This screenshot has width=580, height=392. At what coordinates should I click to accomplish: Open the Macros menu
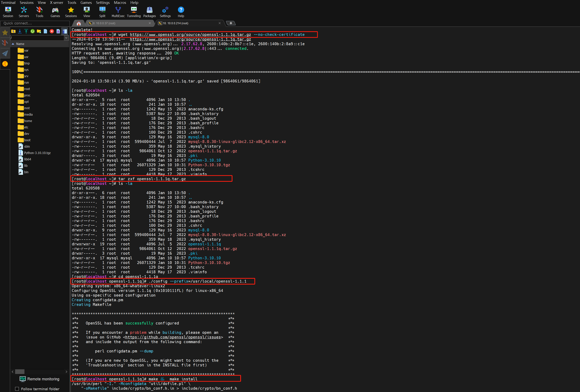click(120, 3)
